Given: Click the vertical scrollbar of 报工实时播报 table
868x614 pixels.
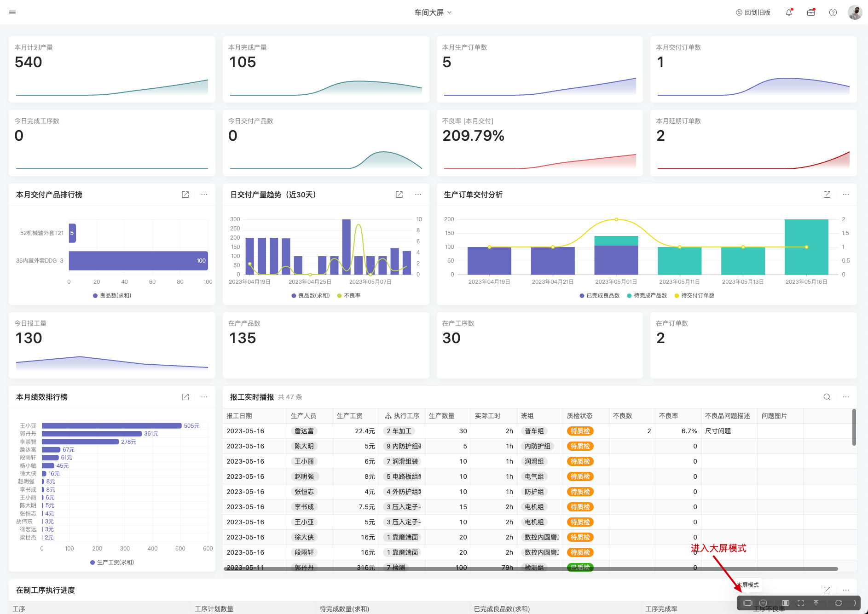Looking at the screenshot, I should click(x=854, y=427).
